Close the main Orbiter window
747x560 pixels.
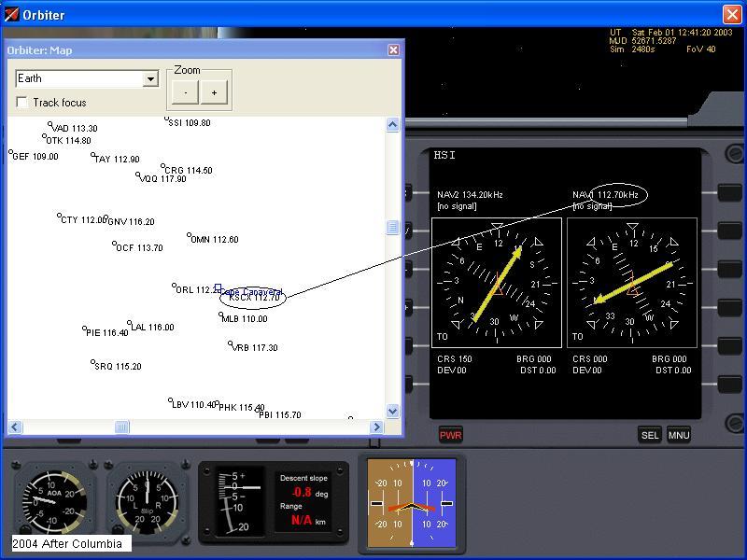[x=732, y=14]
